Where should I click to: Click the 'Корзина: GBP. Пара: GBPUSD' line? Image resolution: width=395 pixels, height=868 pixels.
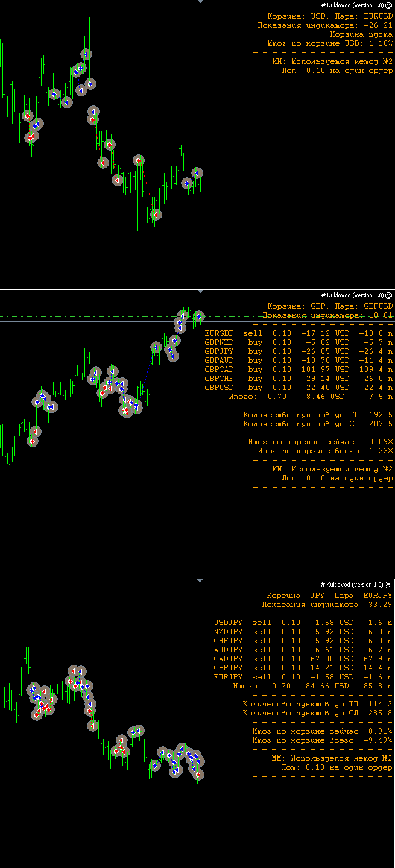coord(330,306)
